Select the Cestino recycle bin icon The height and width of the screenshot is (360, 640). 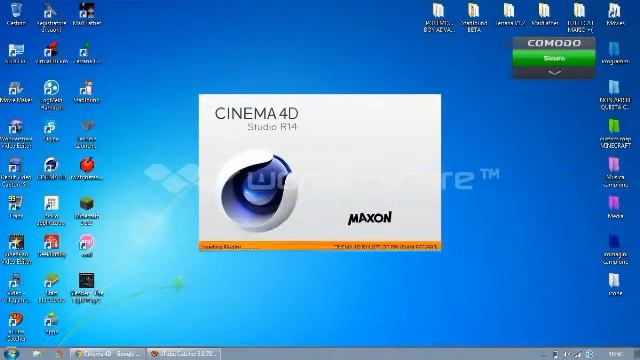[16, 14]
